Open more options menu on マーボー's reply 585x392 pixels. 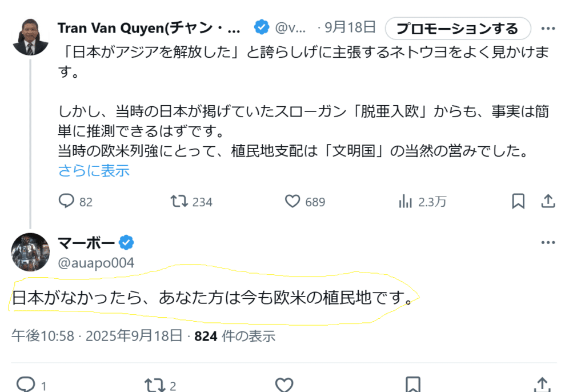point(548,243)
